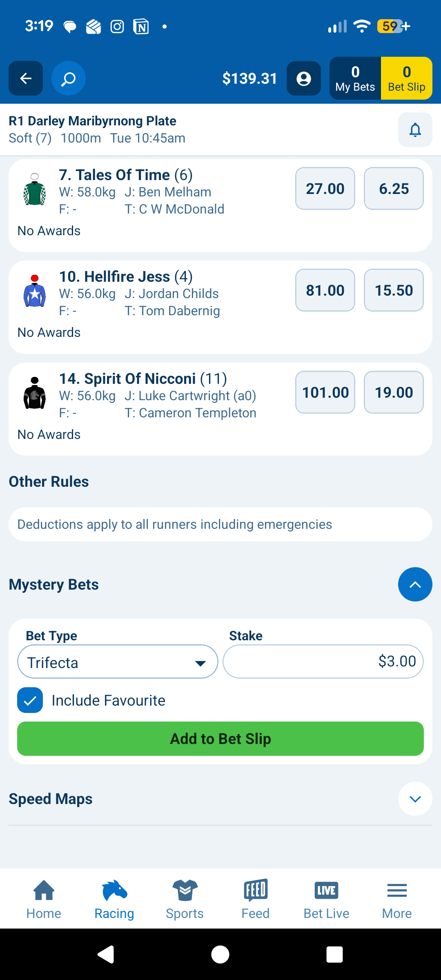Uncheck the Include Favourite checkbox
This screenshot has width=441, height=980.
coord(30,700)
